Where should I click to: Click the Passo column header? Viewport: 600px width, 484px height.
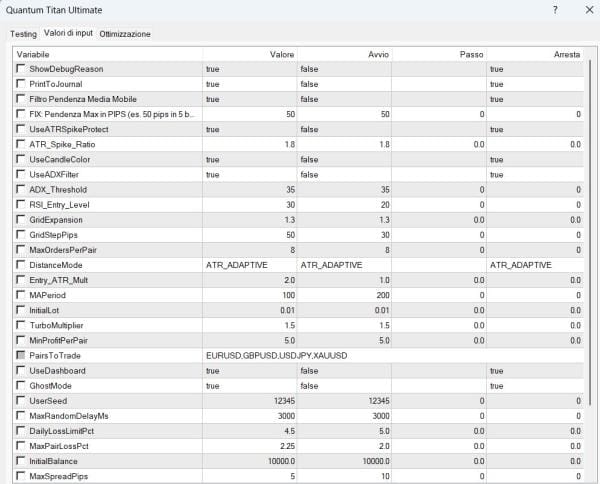coord(439,54)
